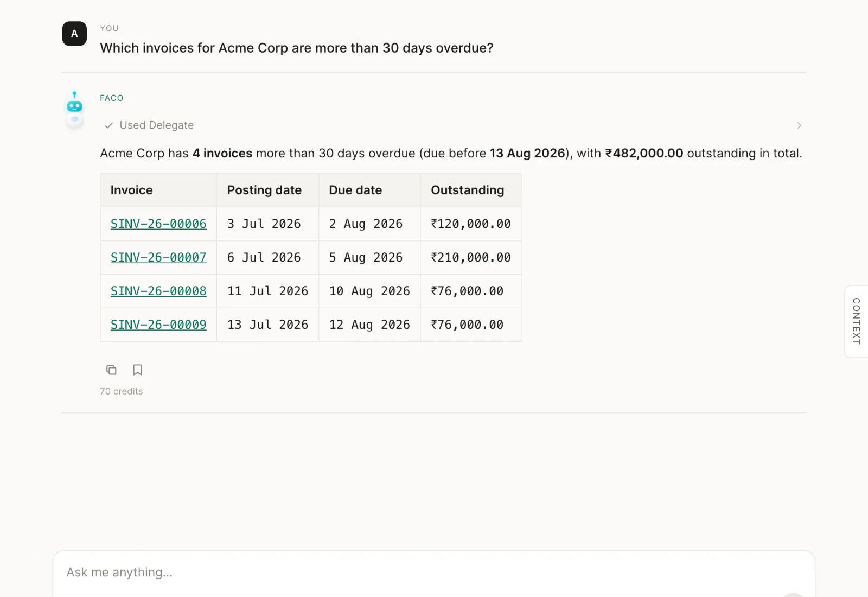Open invoice SINV-26-00009 link

point(158,325)
